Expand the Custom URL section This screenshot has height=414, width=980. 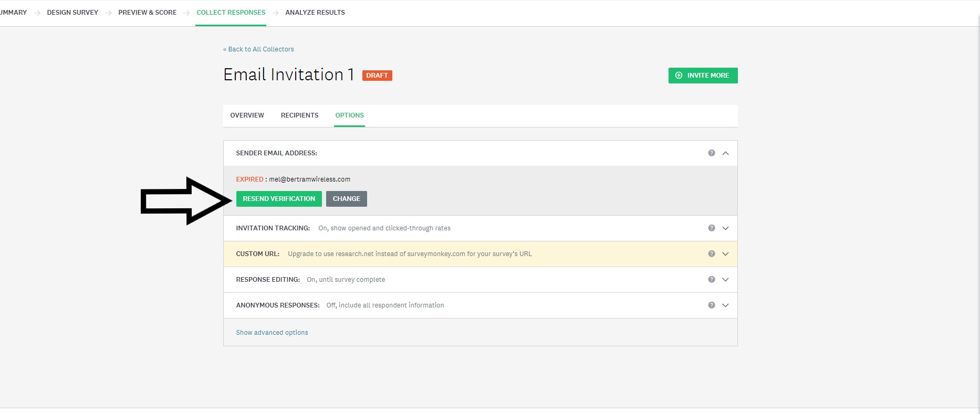tap(725, 254)
